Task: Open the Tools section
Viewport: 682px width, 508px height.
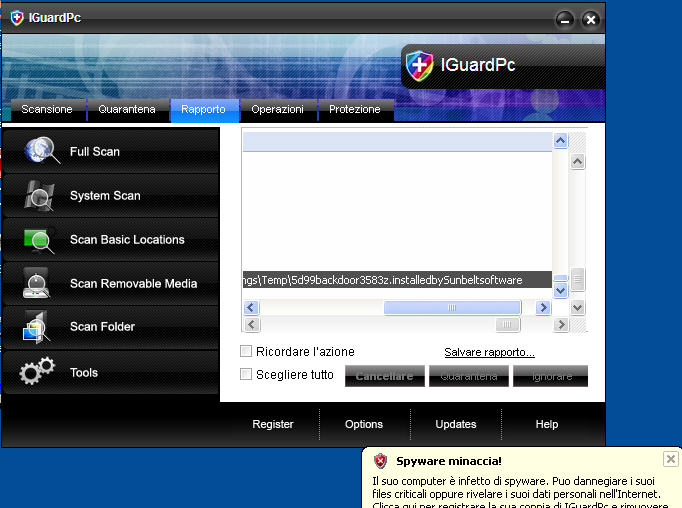Action: pos(111,372)
